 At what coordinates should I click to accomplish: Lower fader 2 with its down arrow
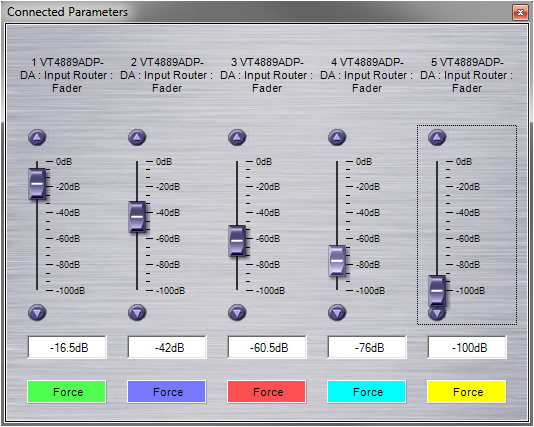pyautogui.click(x=137, y=313)
